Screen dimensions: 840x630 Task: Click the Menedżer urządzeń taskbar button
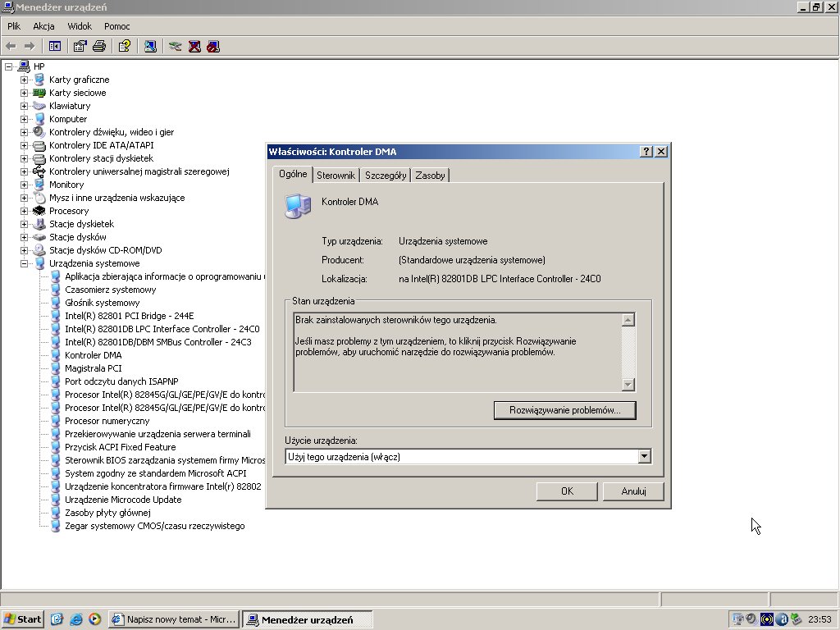pyautogui.click(x=307, y=619)
